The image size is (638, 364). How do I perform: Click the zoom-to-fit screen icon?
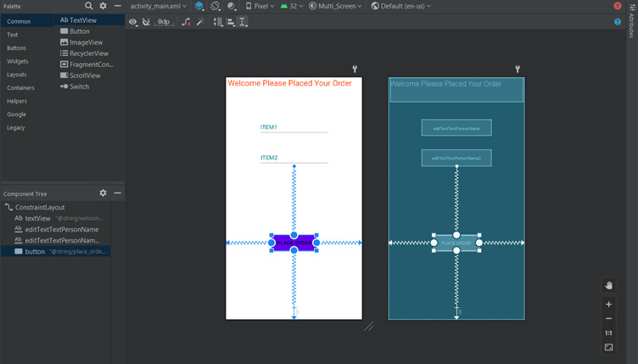(608, 347)
